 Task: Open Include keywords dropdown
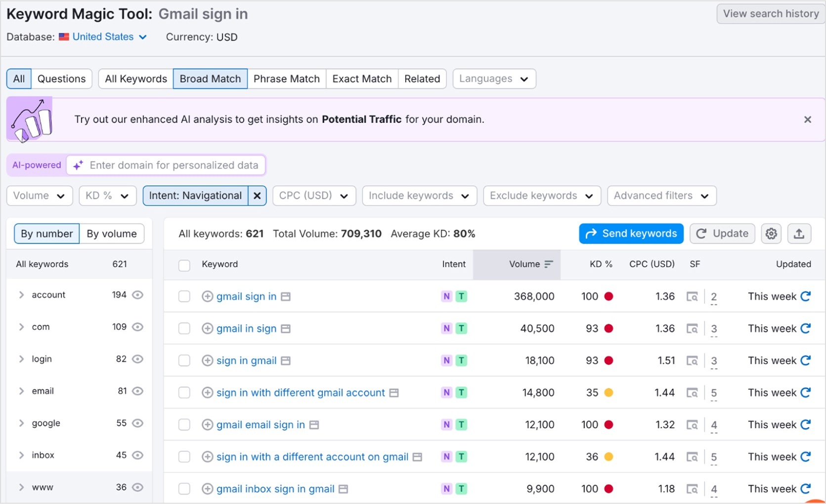coord(419,196)
